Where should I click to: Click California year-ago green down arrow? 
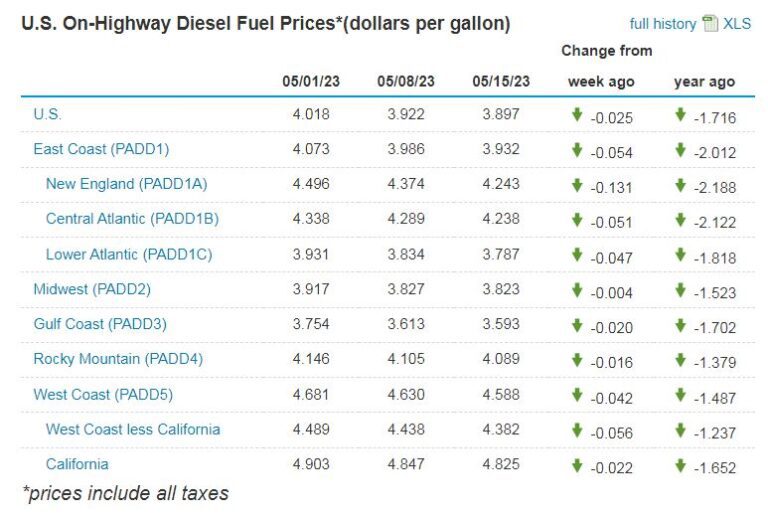[681, 464]
